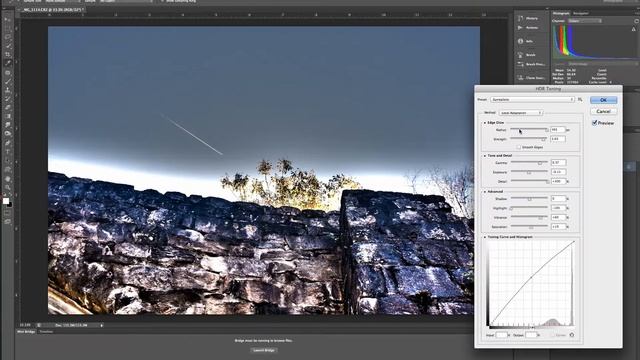Click the Gamma slider track

click(x=529, y=162)
